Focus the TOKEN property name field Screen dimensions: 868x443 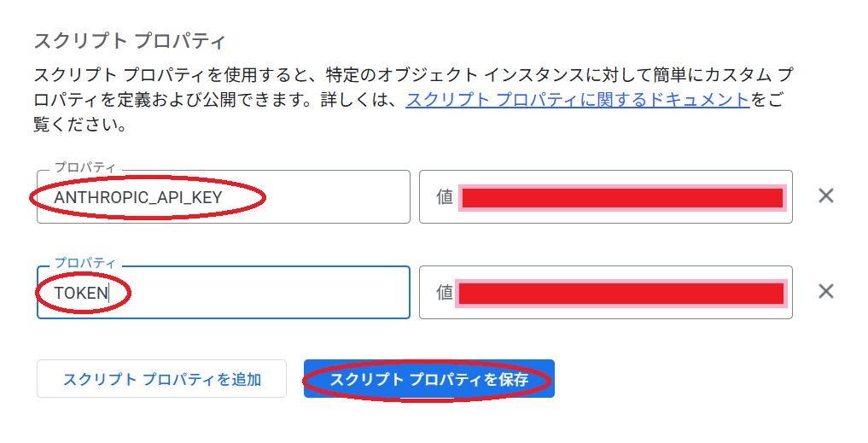pyautogui.click(x=223, y=293)
